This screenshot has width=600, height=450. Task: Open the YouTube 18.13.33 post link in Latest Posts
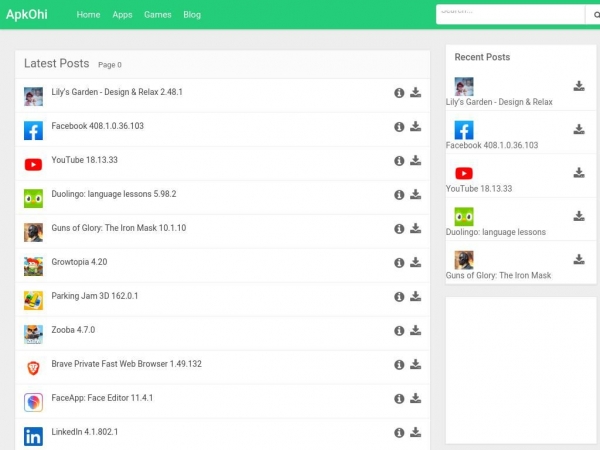85,160
